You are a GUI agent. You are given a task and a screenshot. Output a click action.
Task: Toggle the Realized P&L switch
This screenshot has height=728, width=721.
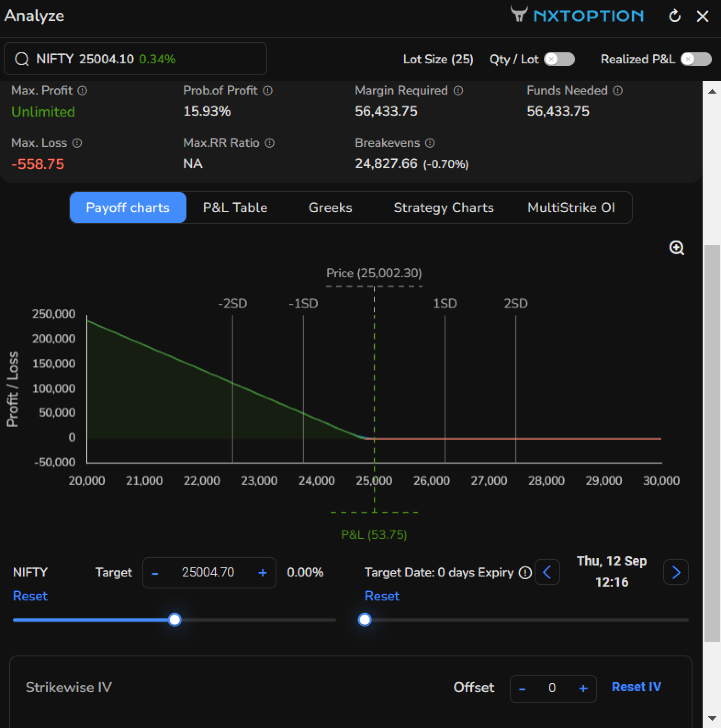(x=696, y=59)
